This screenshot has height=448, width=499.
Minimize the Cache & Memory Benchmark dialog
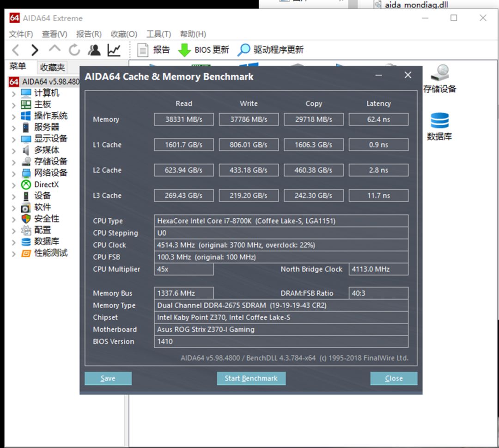(378, 75)
